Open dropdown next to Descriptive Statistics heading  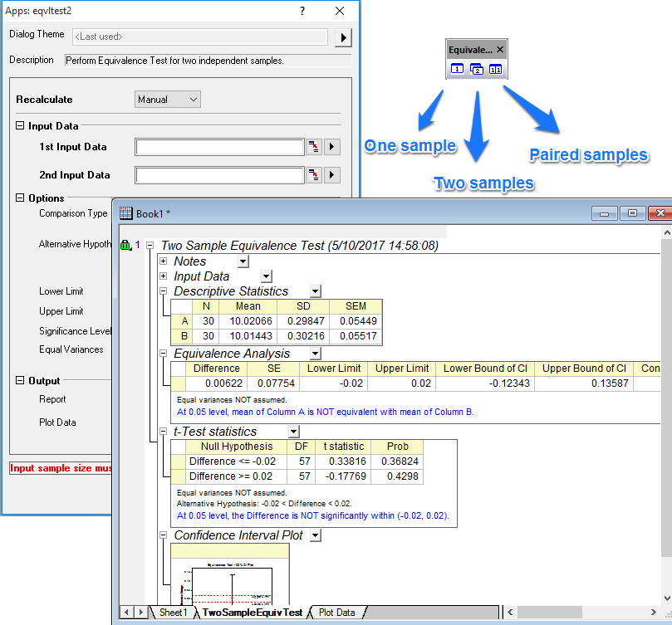[x=316, y=291]
